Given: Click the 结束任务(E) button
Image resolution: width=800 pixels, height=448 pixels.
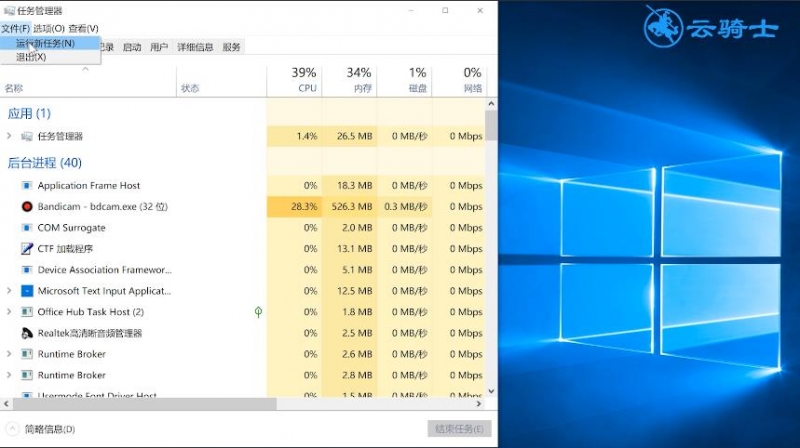Looking at the screenshot, I should tap(459, 429).
